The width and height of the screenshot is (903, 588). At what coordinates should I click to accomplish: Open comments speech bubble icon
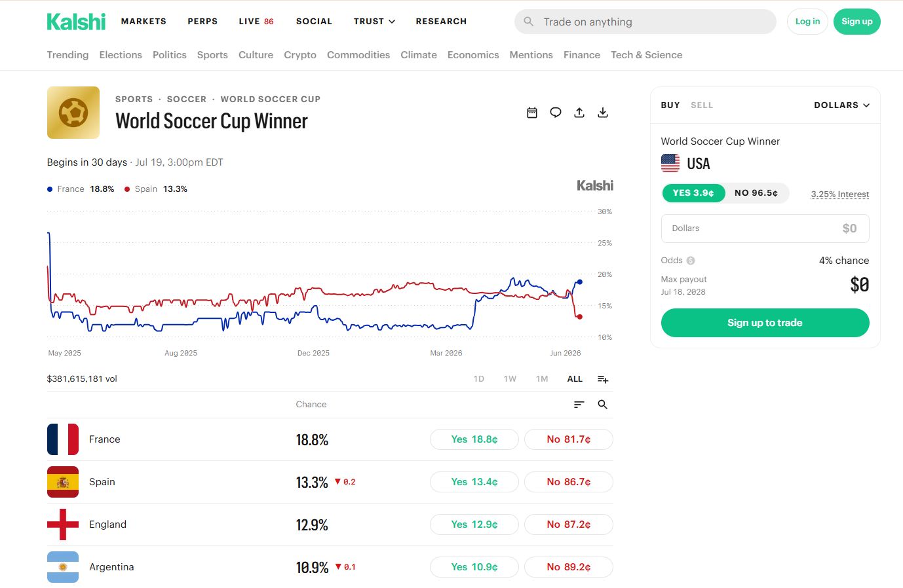tap(556, 113)
